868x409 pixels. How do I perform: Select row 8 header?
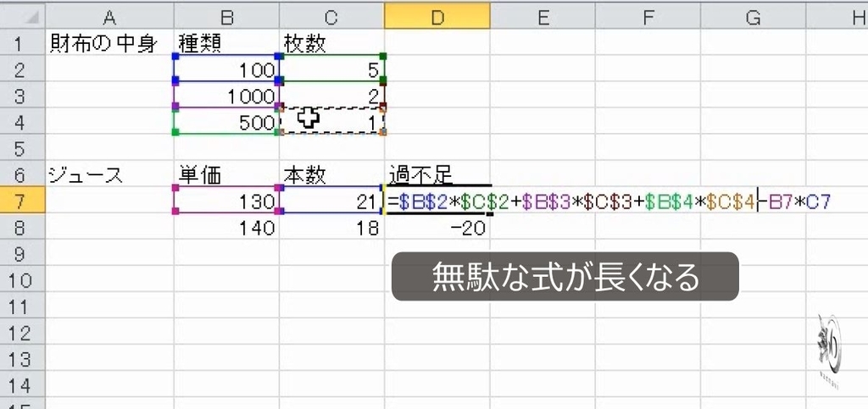(22, 228)
